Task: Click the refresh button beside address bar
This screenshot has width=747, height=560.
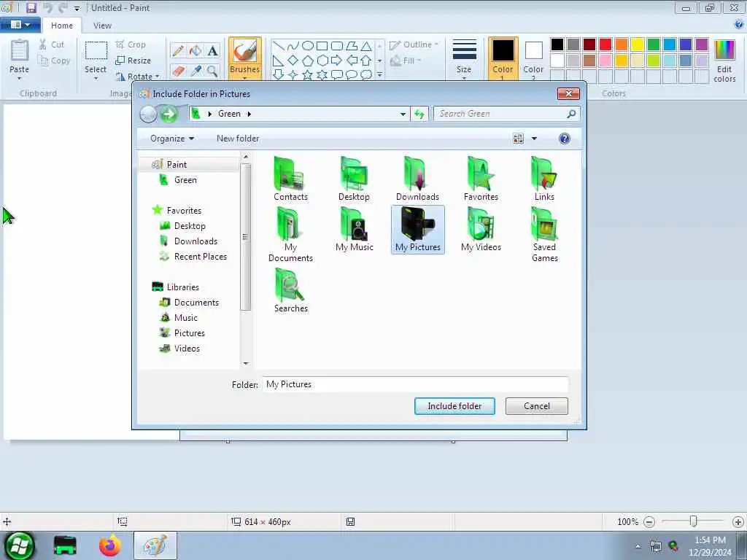Action: point(419,114)
